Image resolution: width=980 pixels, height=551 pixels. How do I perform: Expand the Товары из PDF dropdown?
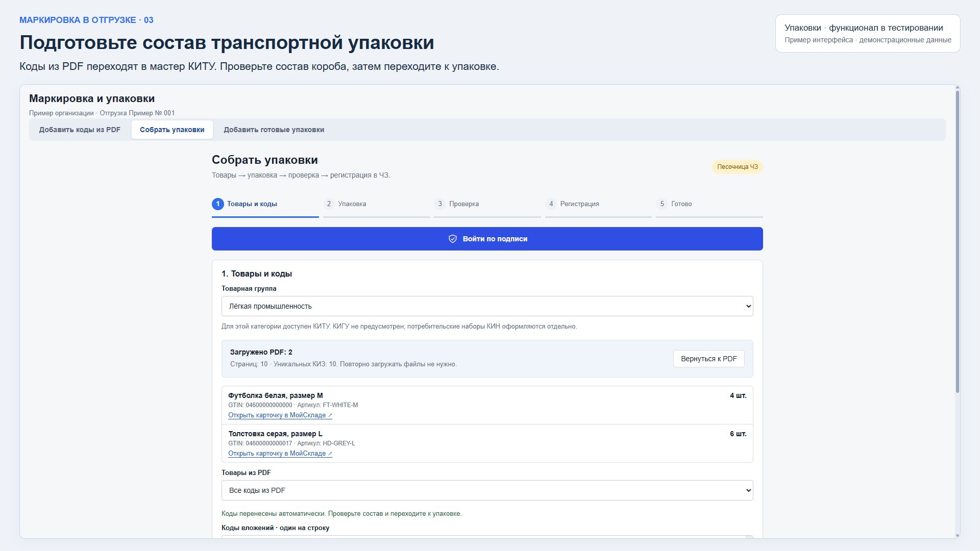(x=487, y=490)
